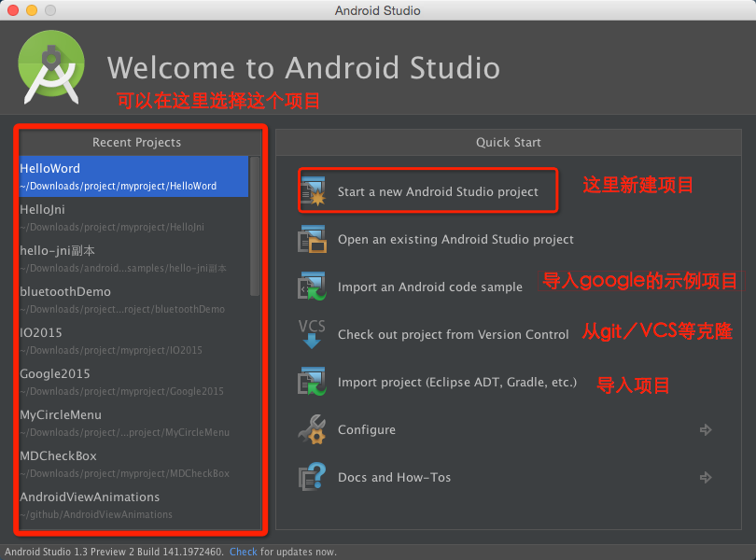Select Check out project from Version Control
Image resolution: width=756 pixels, height=560 pixels.
click(454, 334)
